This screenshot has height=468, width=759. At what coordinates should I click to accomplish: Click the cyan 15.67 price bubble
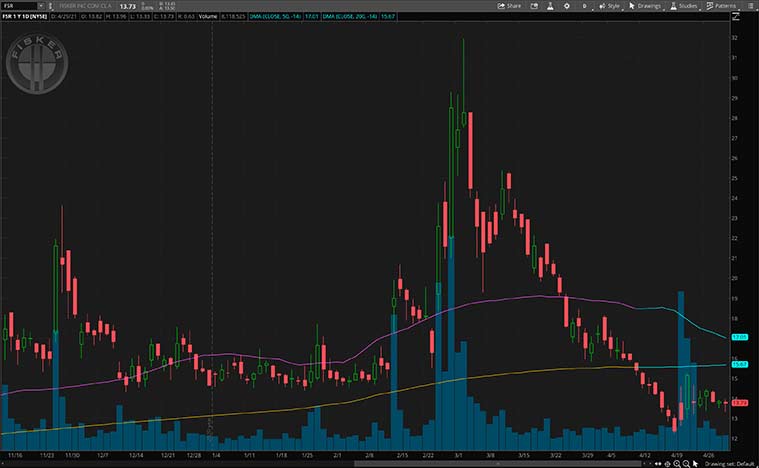[x=740, y=364]
